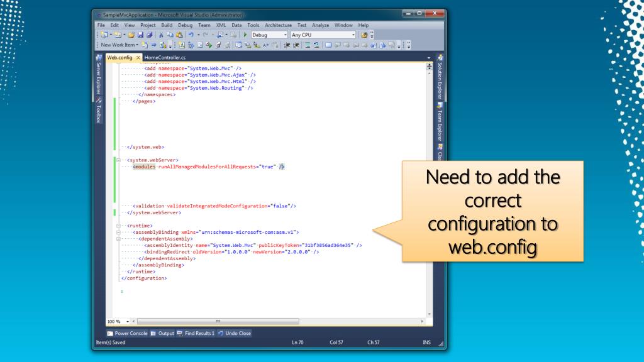Click the horizontal scrollbar thumb
Screen dimensions: 644x362
(218, 321)
